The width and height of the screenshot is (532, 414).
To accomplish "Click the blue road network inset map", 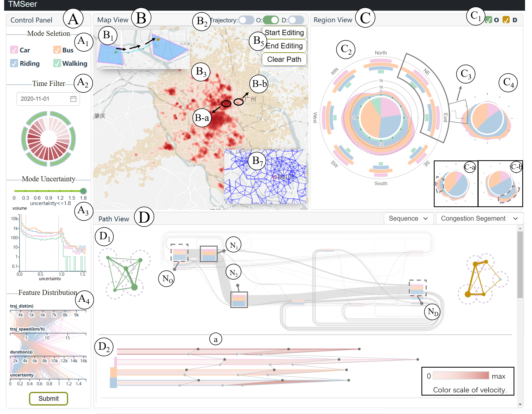I will click(x=265, y=176).
